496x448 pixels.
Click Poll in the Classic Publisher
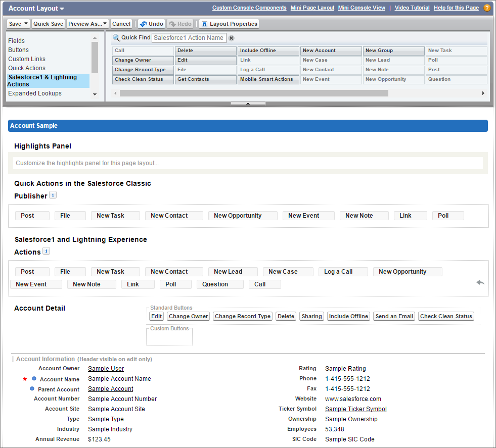coord(448,216)
